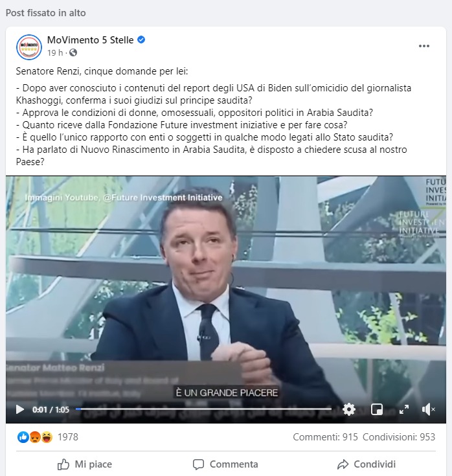Open the Commenti: 915 list
This screenshot has height=476, width=452.
(x=325, y=437)
